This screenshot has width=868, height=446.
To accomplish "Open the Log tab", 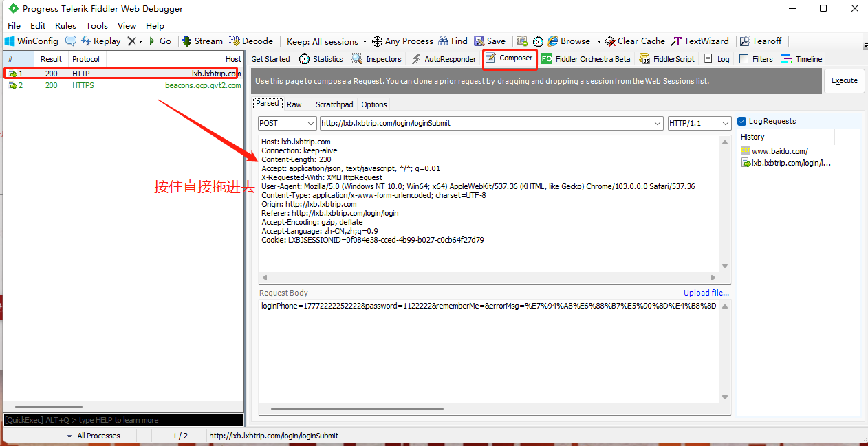I will [x=717, y=59].
